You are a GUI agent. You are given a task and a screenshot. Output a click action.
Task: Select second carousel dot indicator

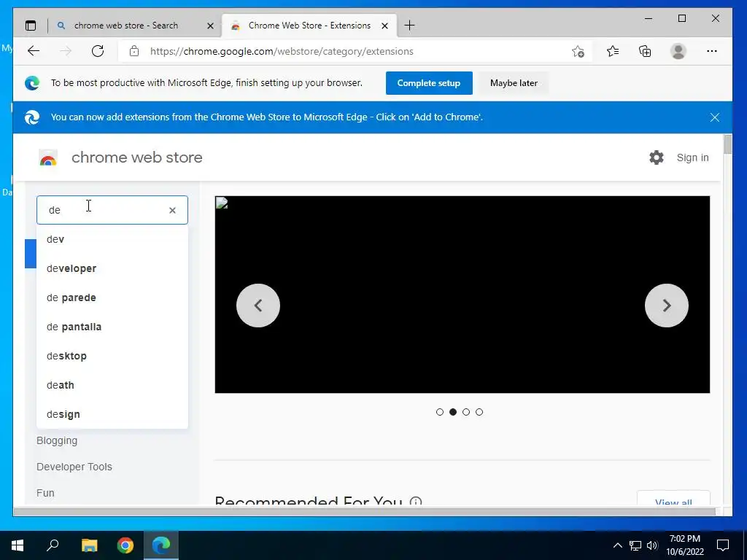(x=453, y=412)
